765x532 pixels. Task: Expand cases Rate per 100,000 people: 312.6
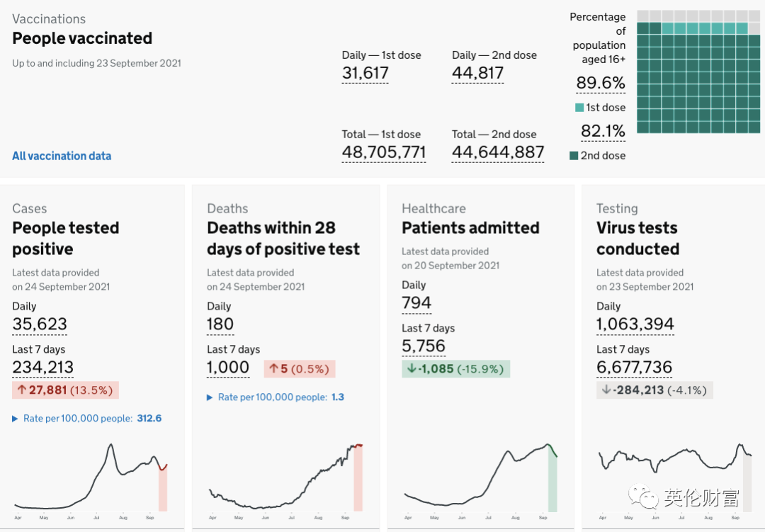click(87, 418)
